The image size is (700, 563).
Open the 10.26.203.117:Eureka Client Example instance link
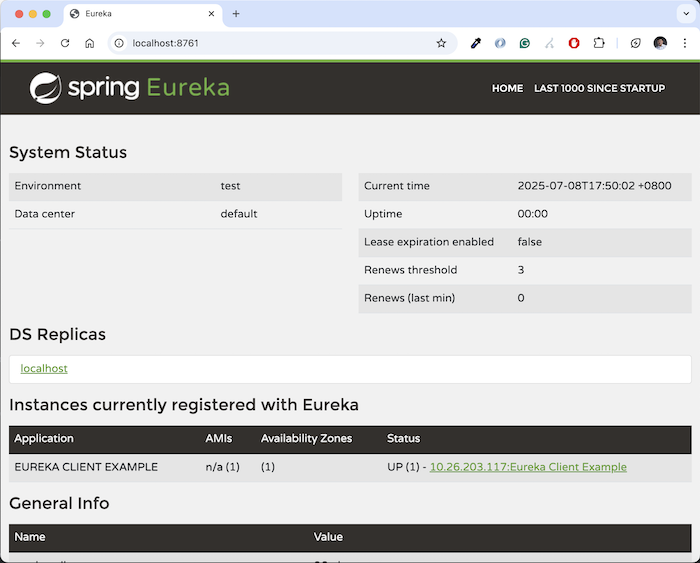pyautogui.click(x=528, y=467)
